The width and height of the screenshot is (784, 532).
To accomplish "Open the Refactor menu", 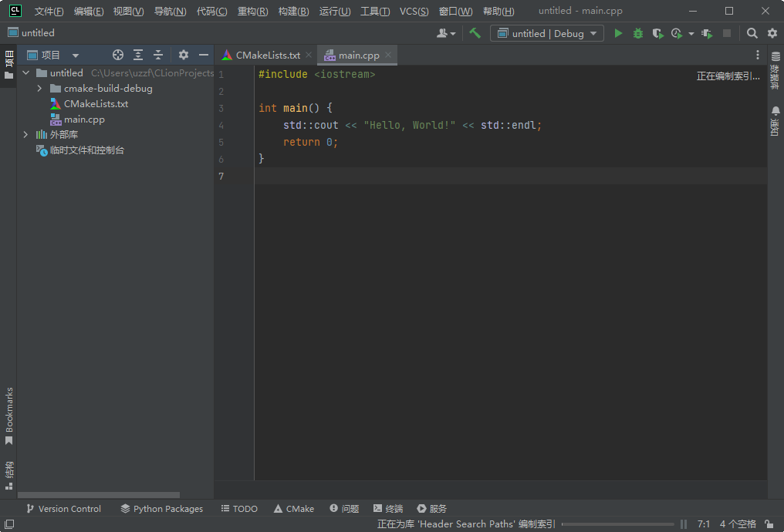I will (x=252, y=11).
